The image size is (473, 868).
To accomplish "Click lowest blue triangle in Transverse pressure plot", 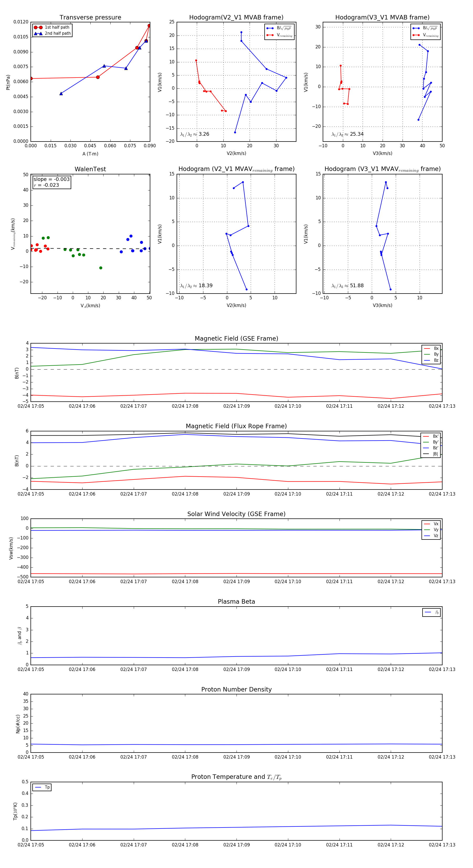I will pos(61,93).
